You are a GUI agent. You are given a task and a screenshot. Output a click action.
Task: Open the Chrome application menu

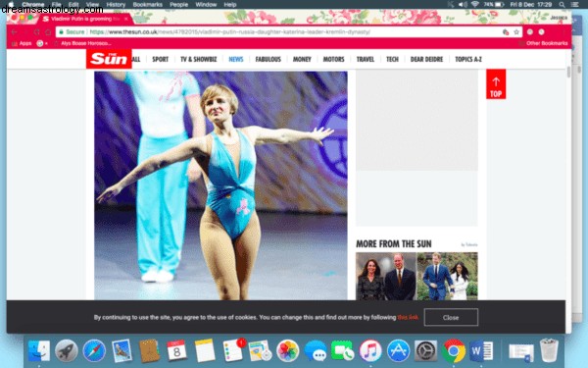[x=33, y=5]
